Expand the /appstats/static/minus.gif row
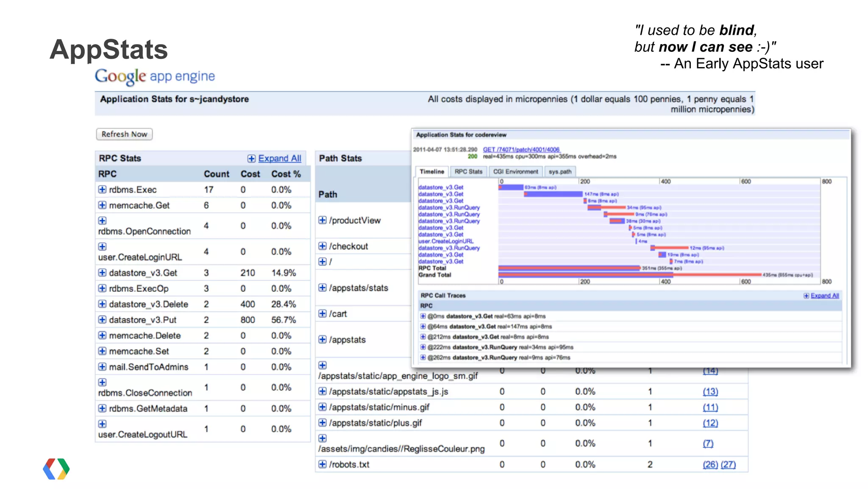This screenshot has height=489, width=868. pyautogui.click(x=323, y=407)
